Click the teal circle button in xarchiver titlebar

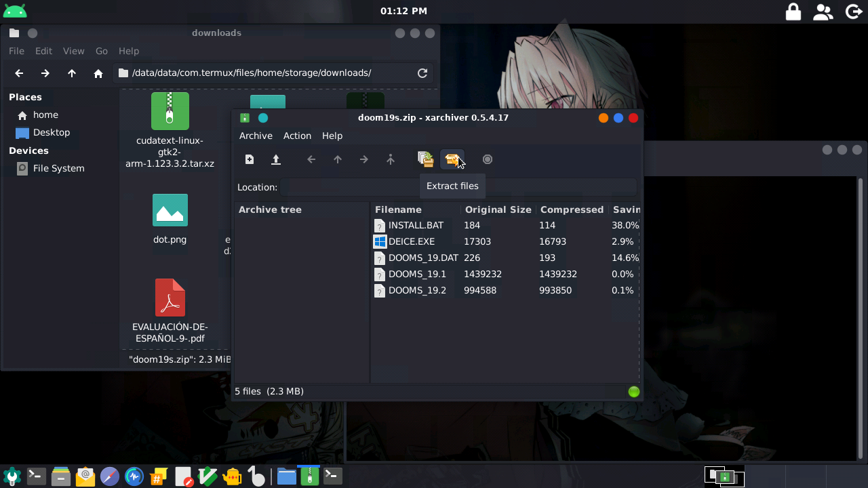coord(263,118)
